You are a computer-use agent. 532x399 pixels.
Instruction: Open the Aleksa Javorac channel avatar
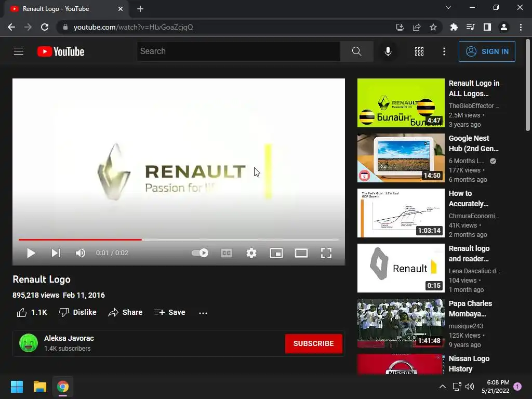29,343
